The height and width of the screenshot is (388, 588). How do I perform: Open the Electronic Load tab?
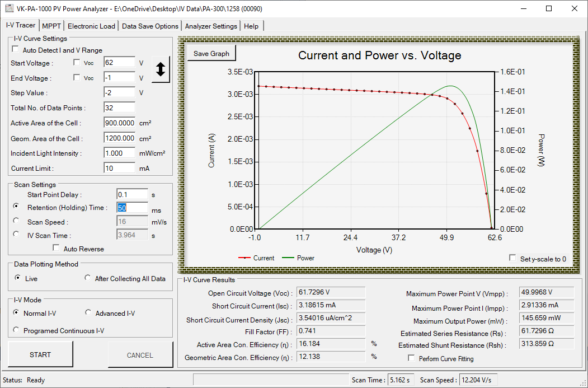coord(91,26)
